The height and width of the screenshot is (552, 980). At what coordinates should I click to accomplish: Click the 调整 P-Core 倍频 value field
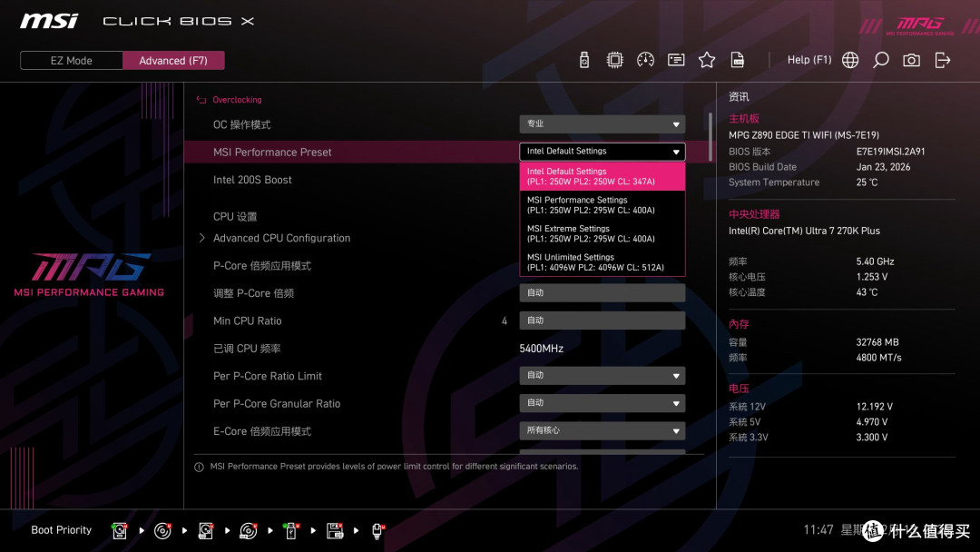pyautogui.click(x=602, y=292)
